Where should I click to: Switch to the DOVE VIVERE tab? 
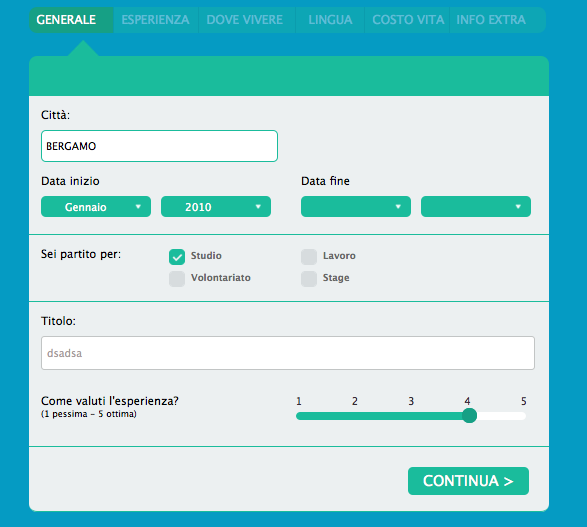(x=247, y=20)
